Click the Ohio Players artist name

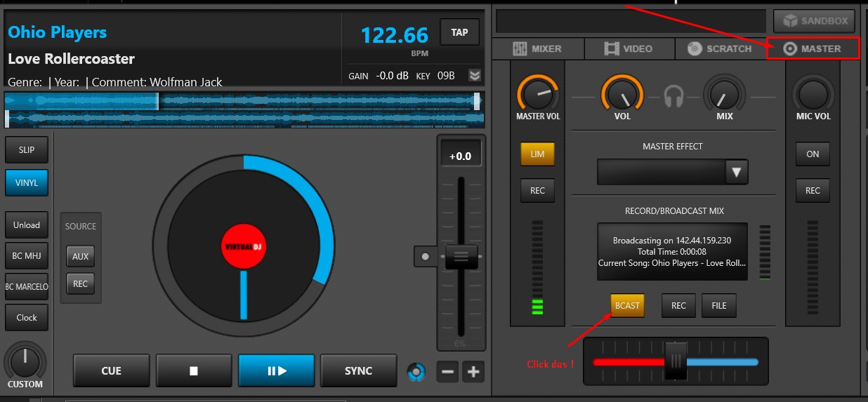(57, 32)
